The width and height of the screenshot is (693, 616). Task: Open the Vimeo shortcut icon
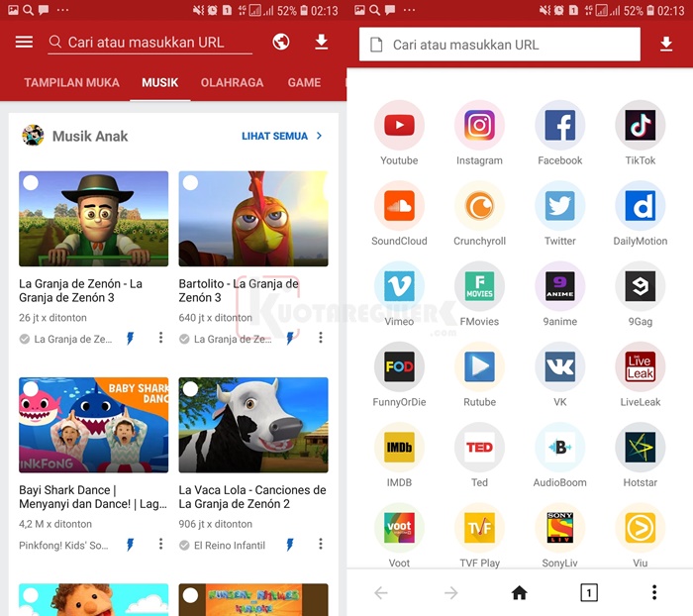(x=399, y=287)
